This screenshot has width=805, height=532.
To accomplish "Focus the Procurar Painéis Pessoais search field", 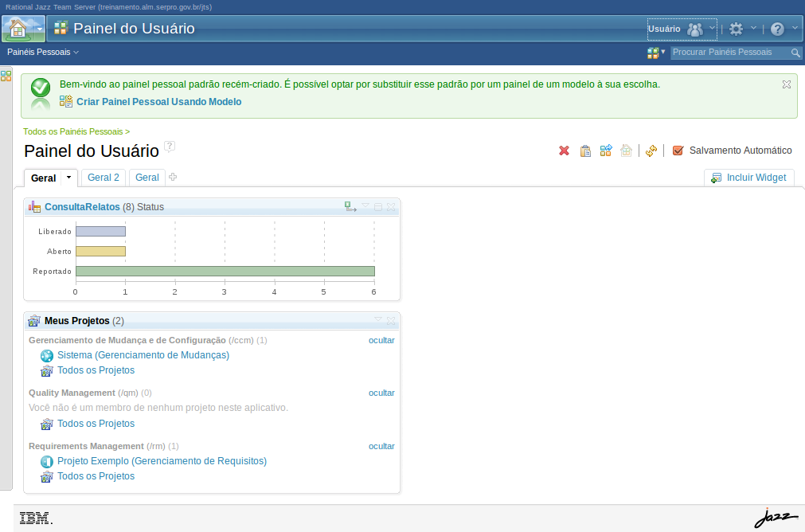I will (730, 53).
